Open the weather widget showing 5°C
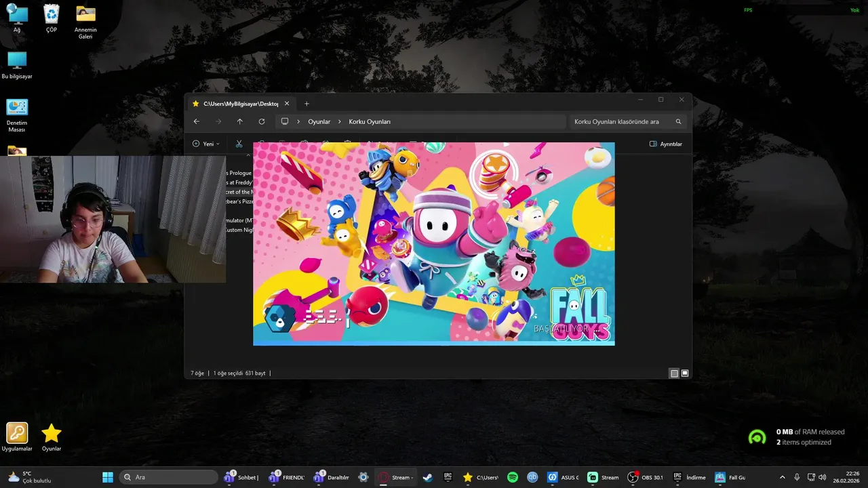Screen dimensions: 868x488 [28, 477]
